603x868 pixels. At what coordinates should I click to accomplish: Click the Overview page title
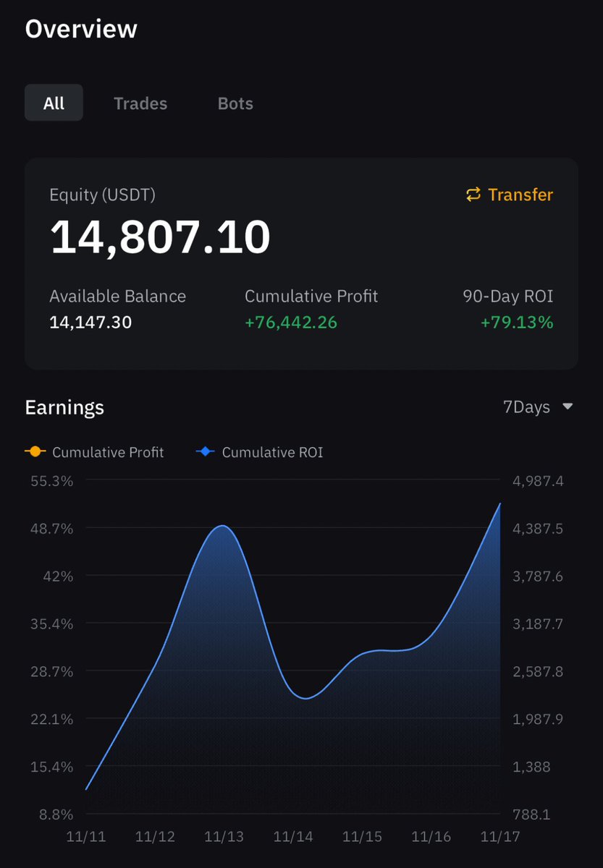point(81,29)
